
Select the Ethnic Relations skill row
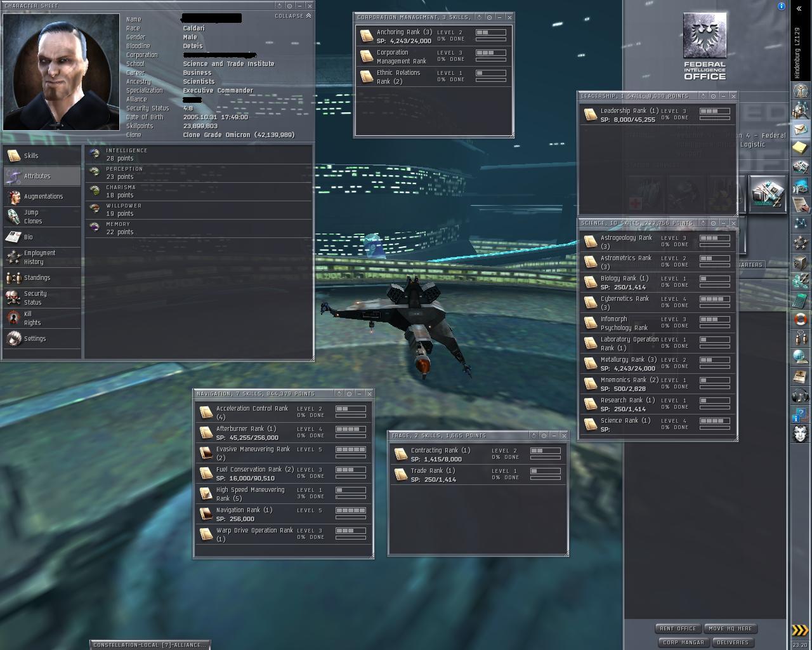click(x=433, y=77)
